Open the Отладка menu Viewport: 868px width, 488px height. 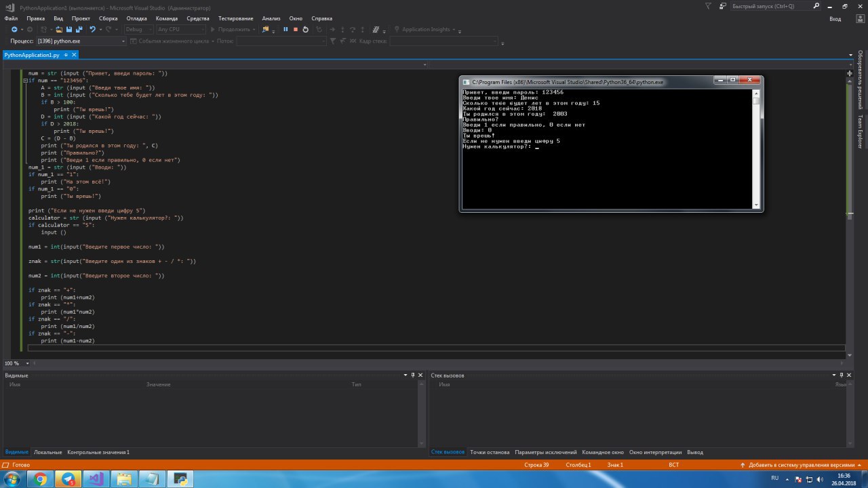point(136,18)
